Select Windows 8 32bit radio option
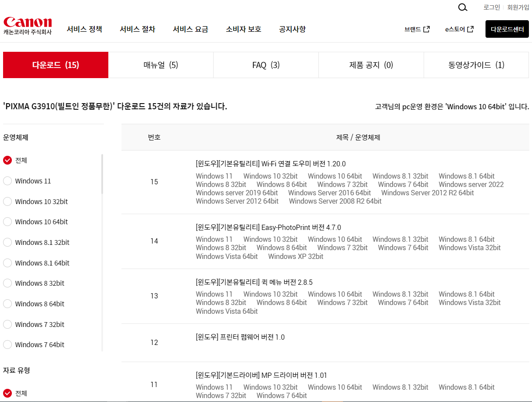532x402 pixels. 7,283
